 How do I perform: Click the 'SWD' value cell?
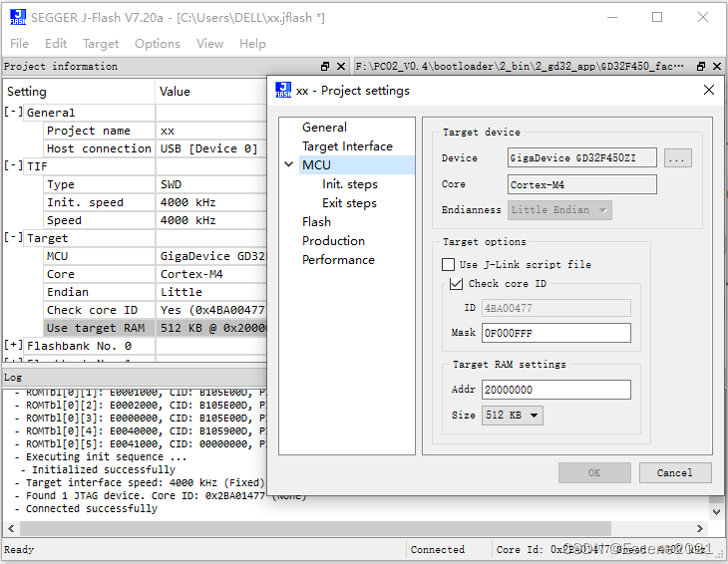[211, 184]
